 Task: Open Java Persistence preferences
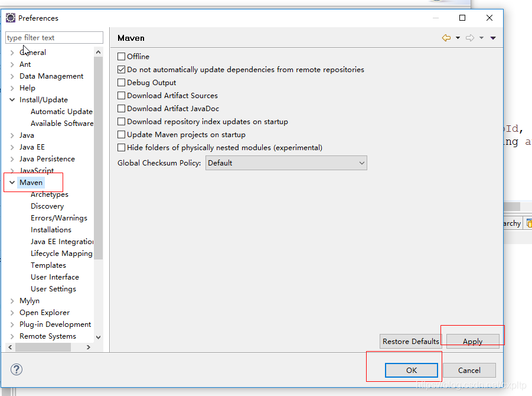pyautogui.click(x=47, y=159)
